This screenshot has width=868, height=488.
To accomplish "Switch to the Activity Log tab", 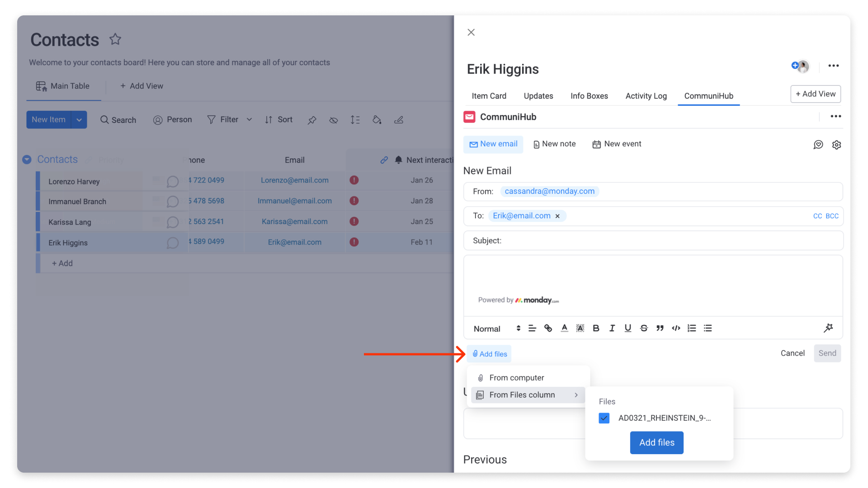I will 646,96.
